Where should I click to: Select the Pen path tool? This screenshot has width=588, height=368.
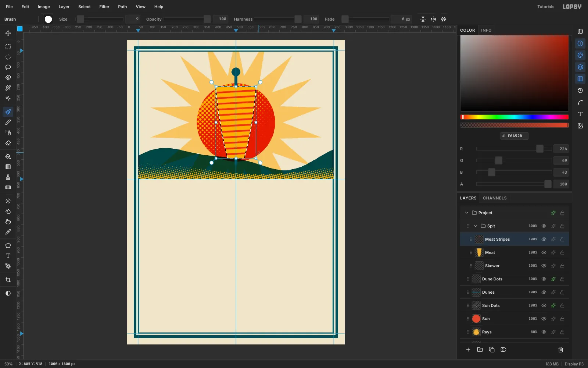click(x=8, y=266)
